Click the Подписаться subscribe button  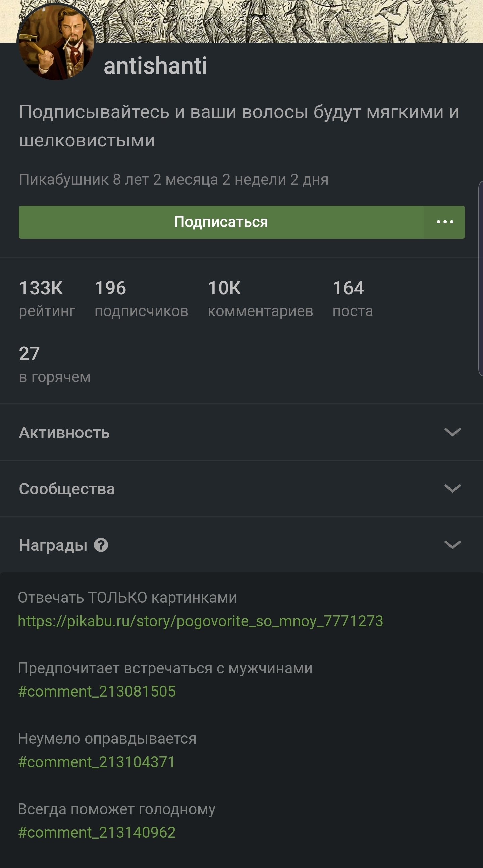[221, 222]
